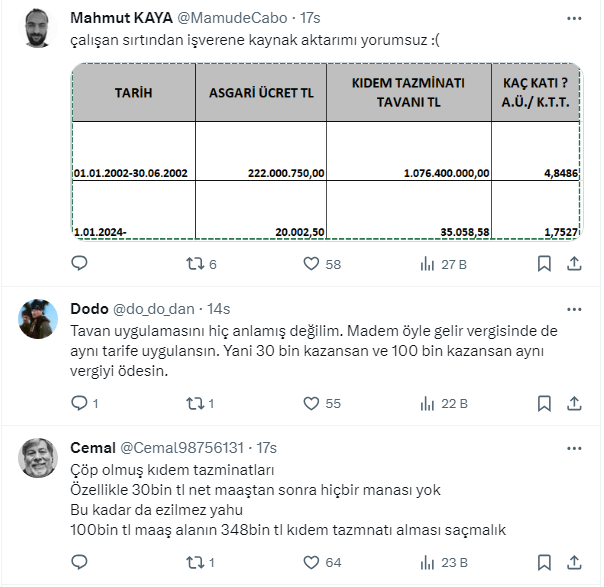Image resolution: width=604 pixels, height=587 pixels.
Task: Open more options on Dodo's tweet
Action: 574,308
